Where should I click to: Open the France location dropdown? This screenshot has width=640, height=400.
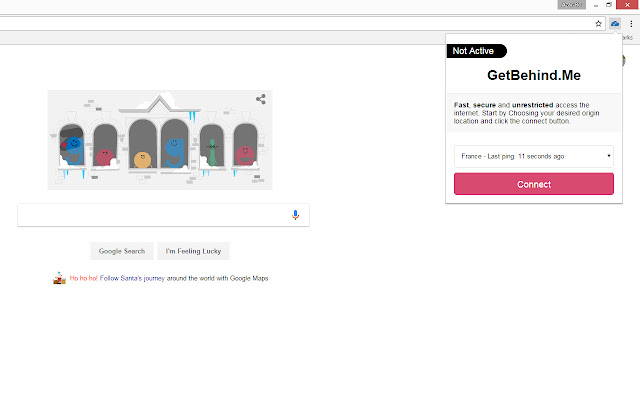[x=533, y=156]
